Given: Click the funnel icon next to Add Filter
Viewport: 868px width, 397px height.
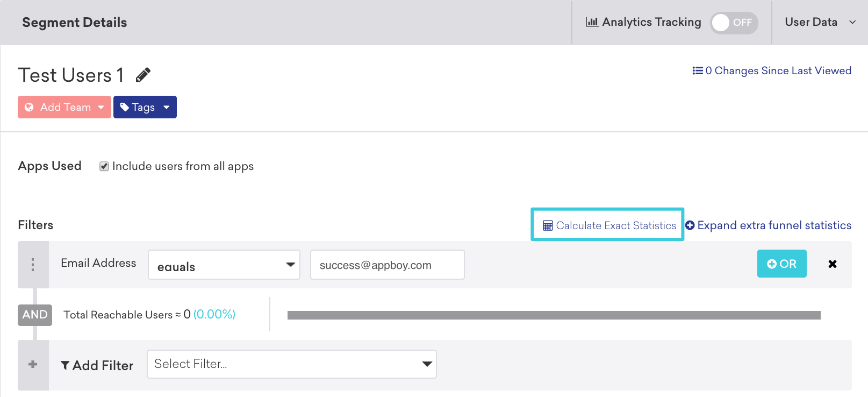Looking at the screenshot, I should tap(65, 365).
